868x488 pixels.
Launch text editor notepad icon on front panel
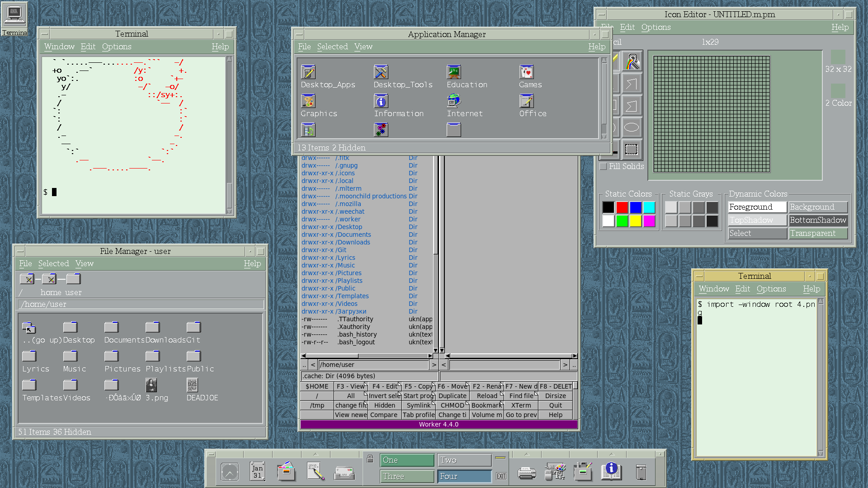coord(316,471)
